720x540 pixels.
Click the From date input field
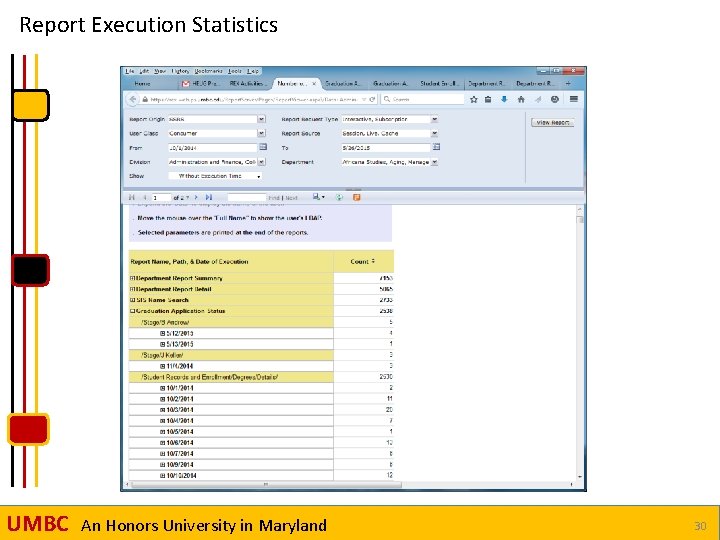click(213, 148)
